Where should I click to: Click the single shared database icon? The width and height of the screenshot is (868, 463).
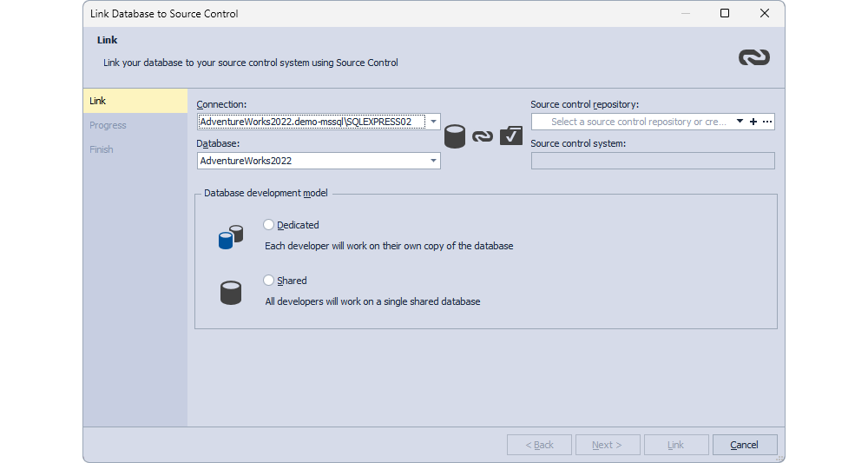231,293
